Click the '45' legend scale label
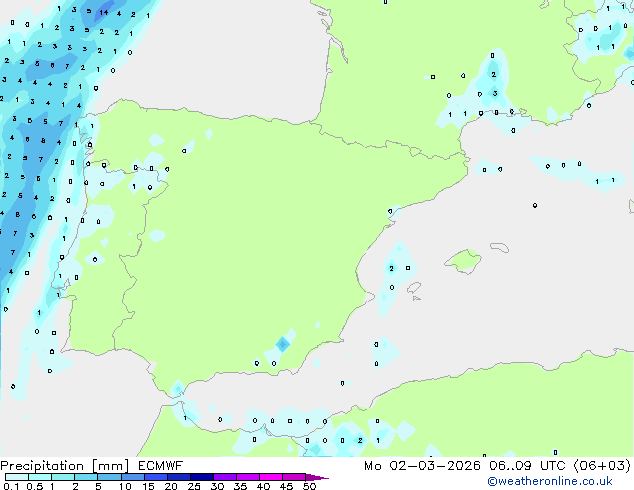Screen dimensions: 634x490 pyautogui.click(x=286, y=486)
